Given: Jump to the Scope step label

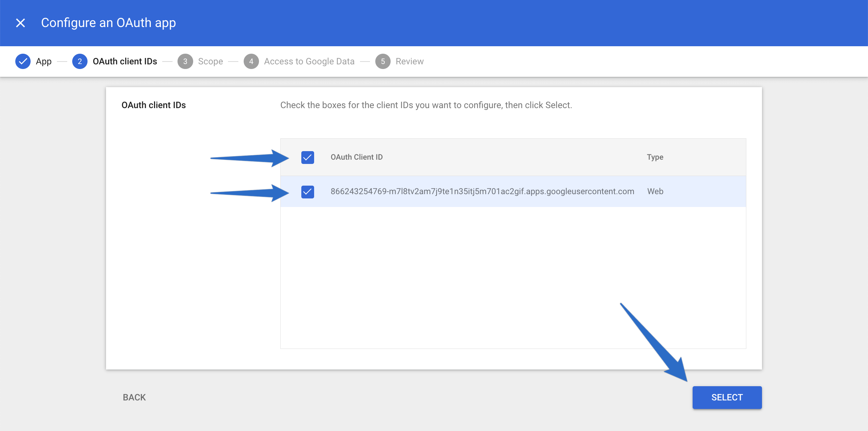Looking at the screenshot, I should [x=211, y=62].
